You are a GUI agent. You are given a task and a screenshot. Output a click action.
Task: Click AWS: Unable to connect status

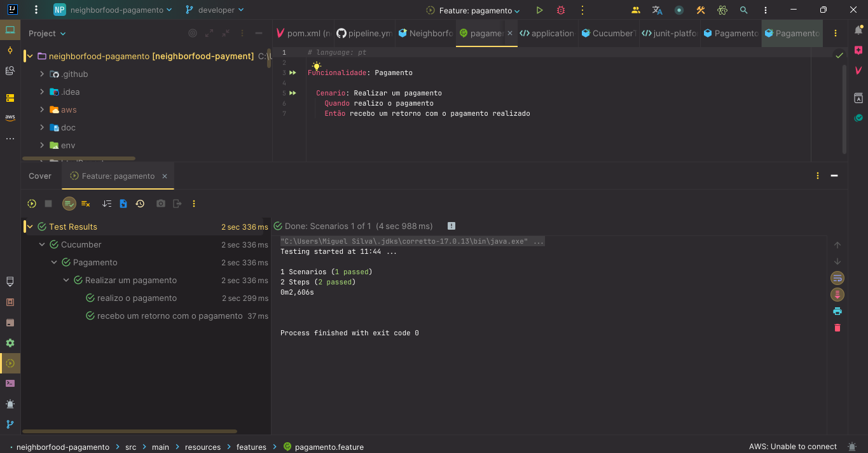tap(792, 447)
